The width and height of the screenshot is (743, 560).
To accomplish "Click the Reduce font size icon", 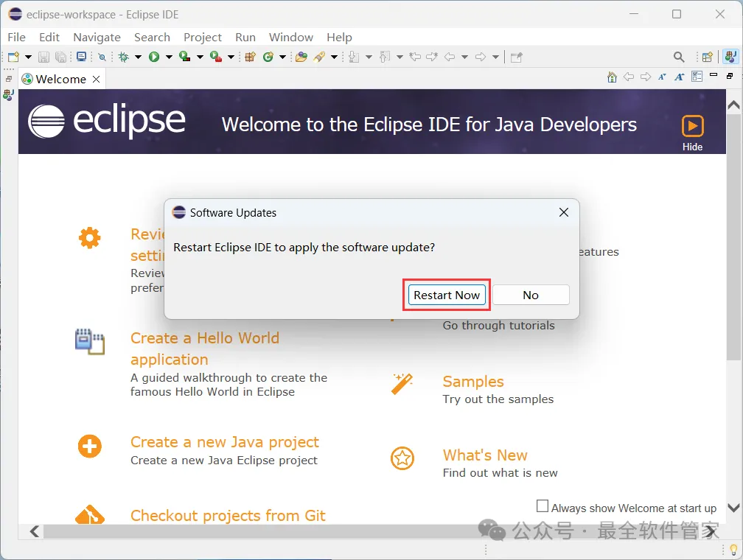I will point(662,77).
